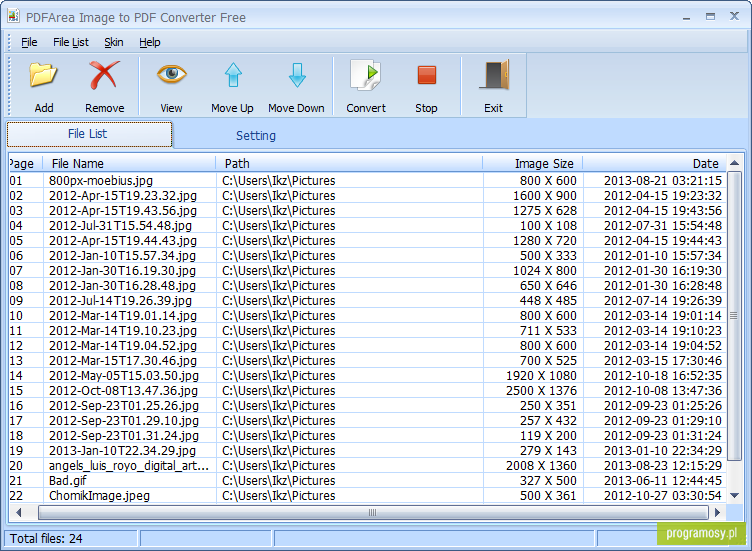Select the file 2012-Jul-14T19.26.39.jpg
Screen dimensions: 752x551
120,301
